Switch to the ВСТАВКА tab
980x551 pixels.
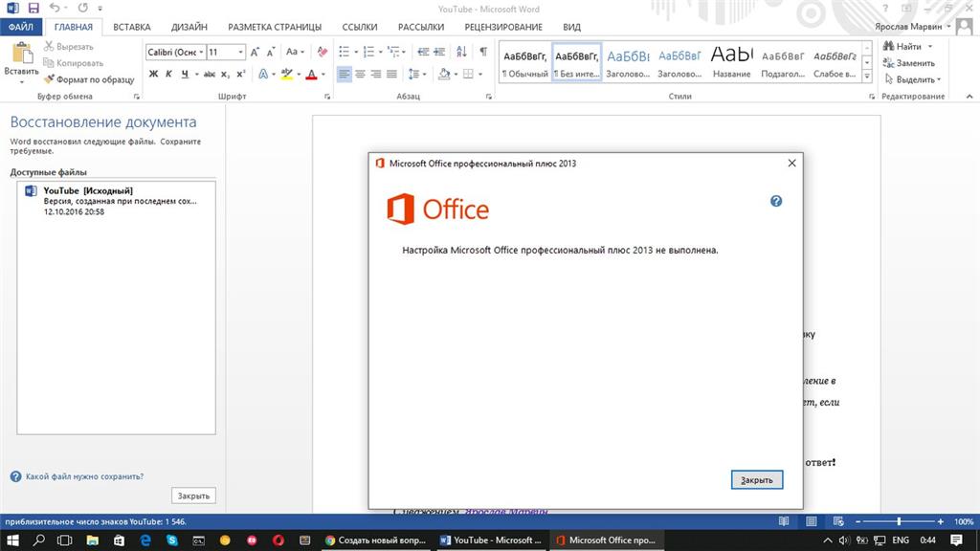[132, 27]
